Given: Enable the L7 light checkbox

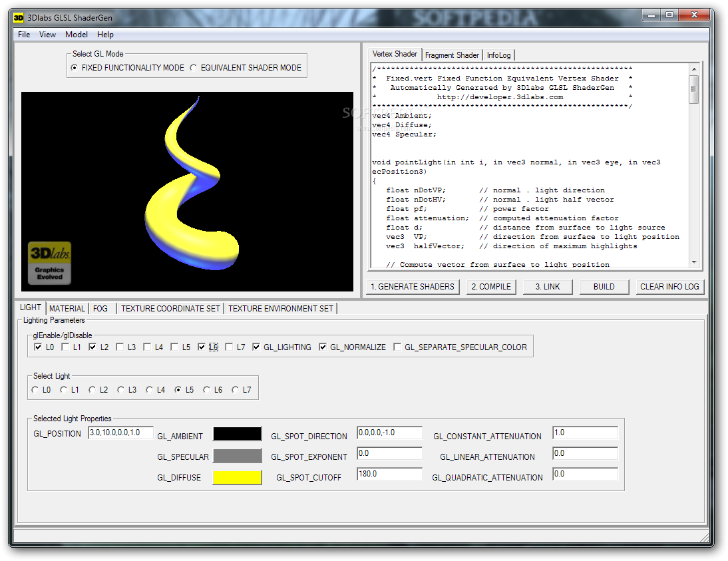Looking at the screenshot, I should pyautogui.click(x=229, y=347).
